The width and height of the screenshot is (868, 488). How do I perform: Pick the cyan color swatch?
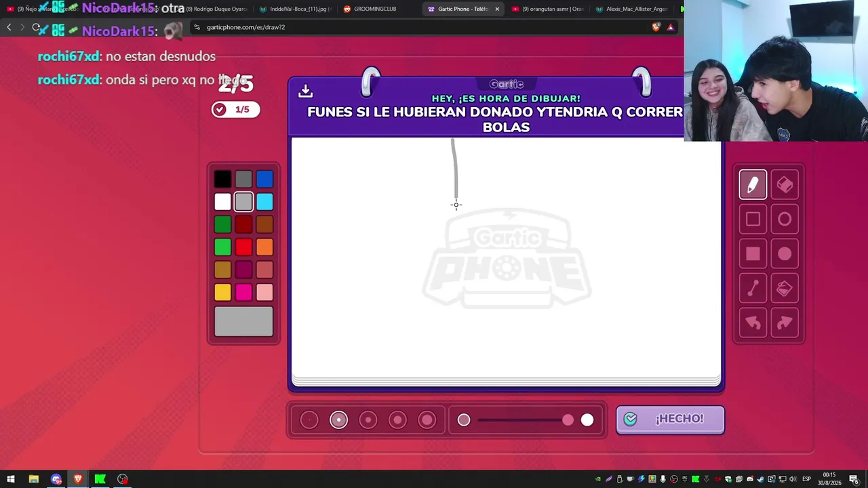click(x=264, y=201)
